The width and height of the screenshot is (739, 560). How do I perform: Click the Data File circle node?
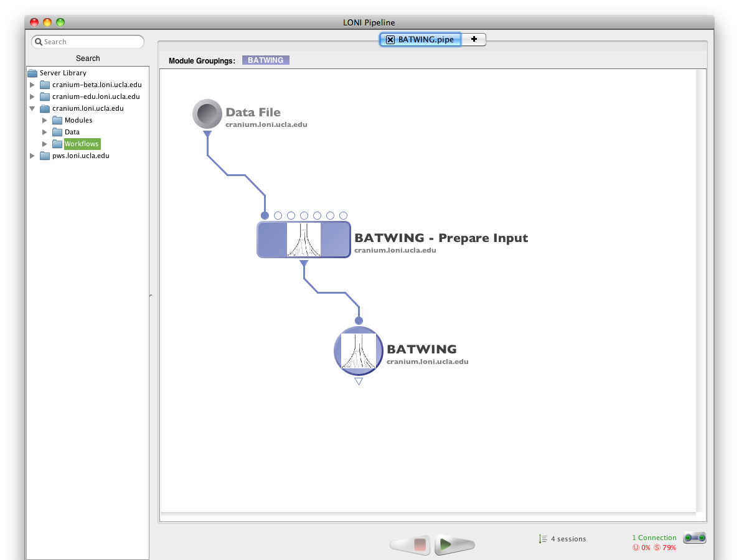[207, 114]
